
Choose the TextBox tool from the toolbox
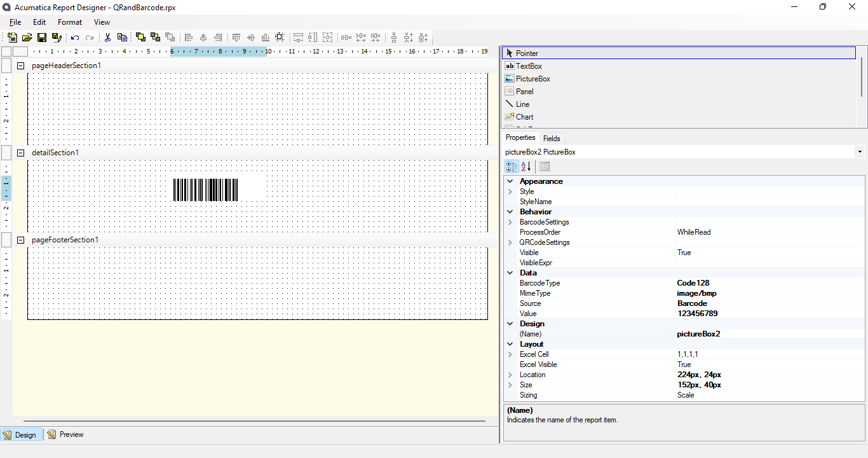tap(679, 66)
